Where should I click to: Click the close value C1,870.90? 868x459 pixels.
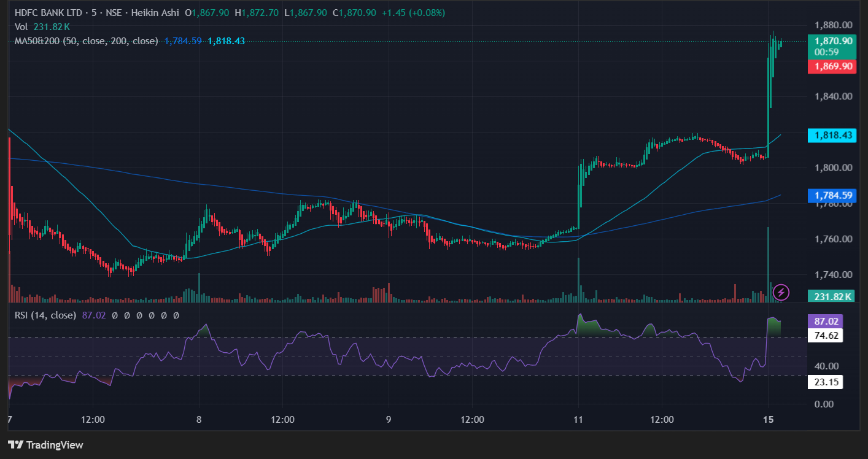coord(354,13)
